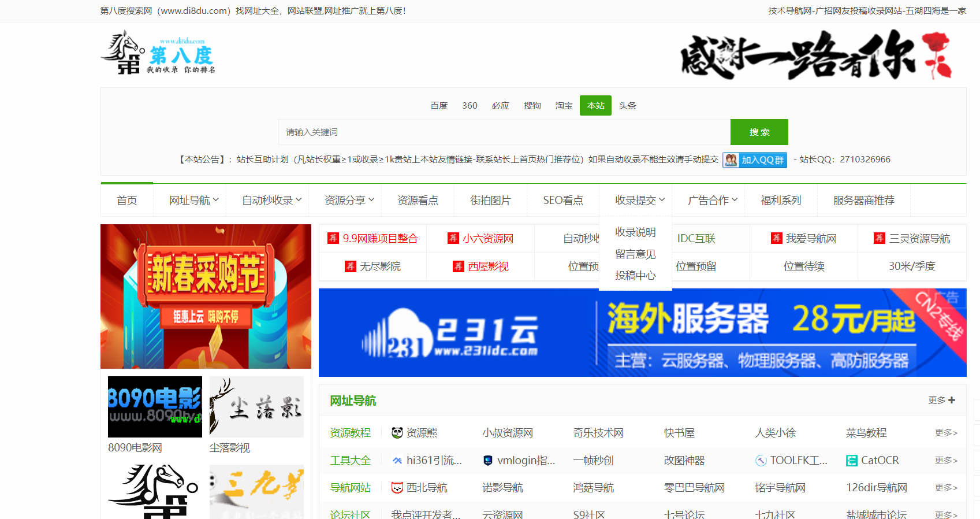
Task: Open the 街拍图片 navigation item
Action: coord(490,200)
